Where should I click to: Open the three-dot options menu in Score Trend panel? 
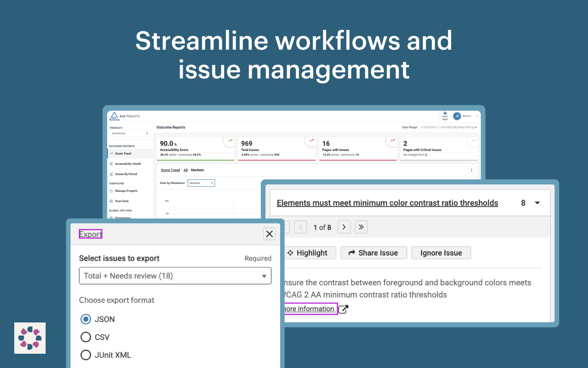point(471,170)
